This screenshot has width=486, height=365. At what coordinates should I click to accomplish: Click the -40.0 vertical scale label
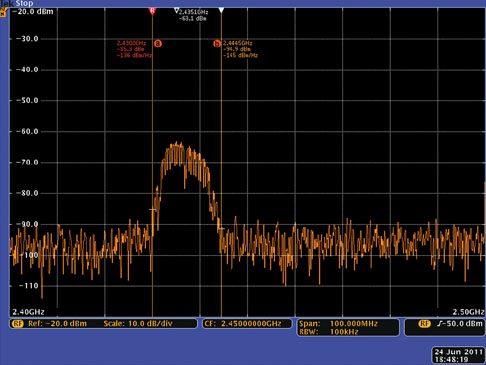[28, 70]
